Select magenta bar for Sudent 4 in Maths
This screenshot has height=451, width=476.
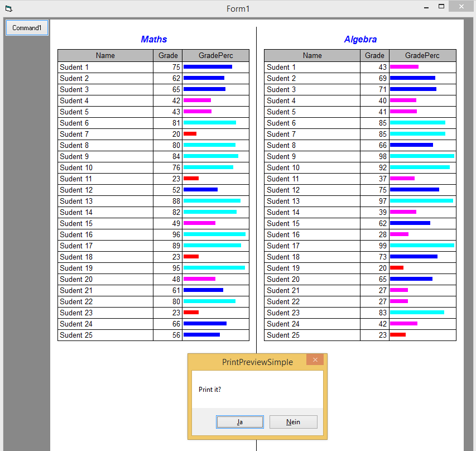click(x=197, y=100)
